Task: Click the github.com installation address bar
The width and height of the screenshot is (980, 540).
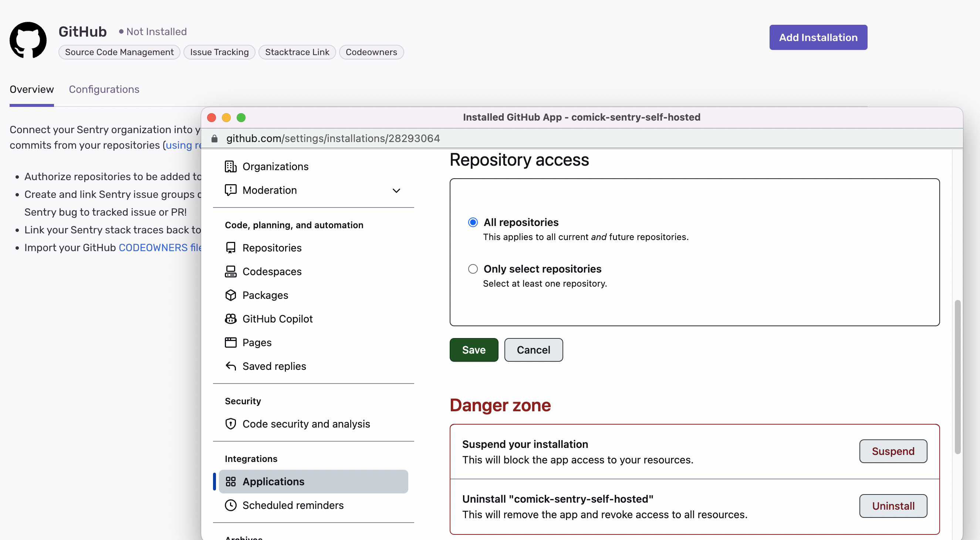Action: point(333,138)
